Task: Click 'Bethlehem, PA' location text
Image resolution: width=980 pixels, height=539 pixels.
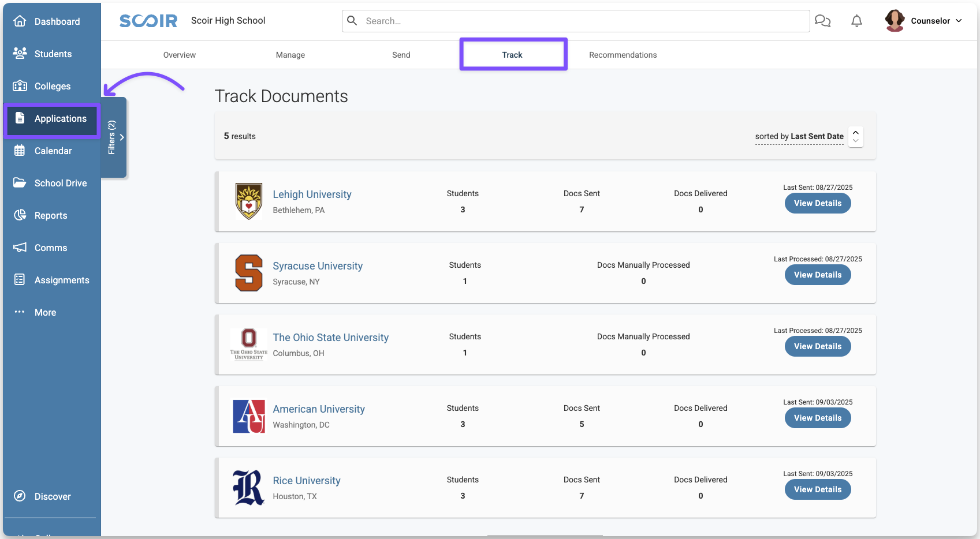Action: pos(299,210)
